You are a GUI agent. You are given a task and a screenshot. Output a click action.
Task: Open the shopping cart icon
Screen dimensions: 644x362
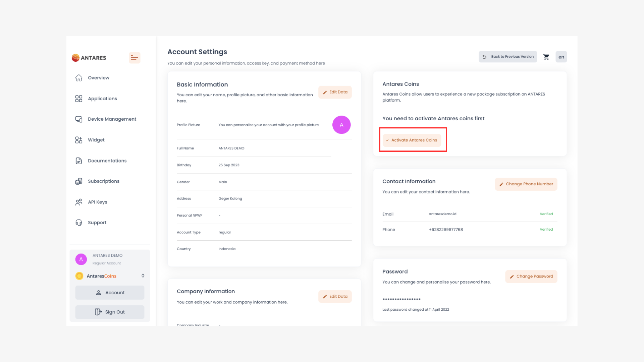coord(546,57)
